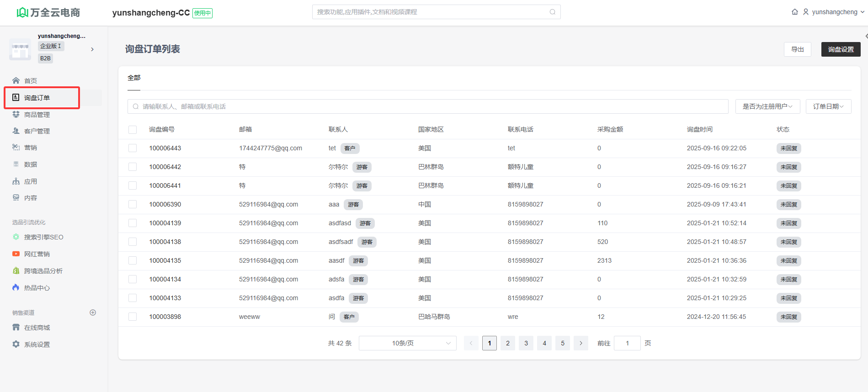This screenshot has height=392, width=868.
Task: Click the Export button
Action: (797, 49)
